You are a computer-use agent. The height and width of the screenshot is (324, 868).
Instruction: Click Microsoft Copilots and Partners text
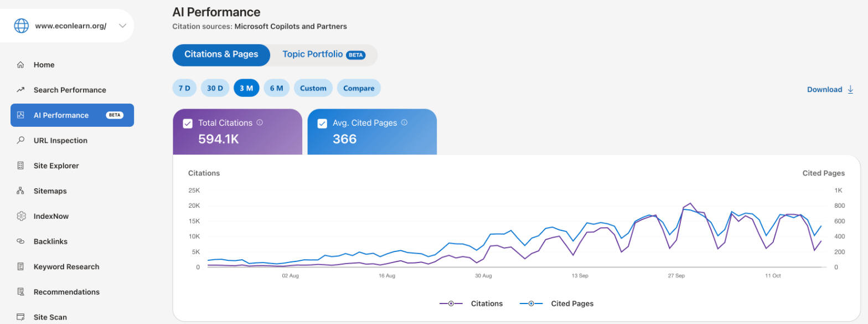291,26
